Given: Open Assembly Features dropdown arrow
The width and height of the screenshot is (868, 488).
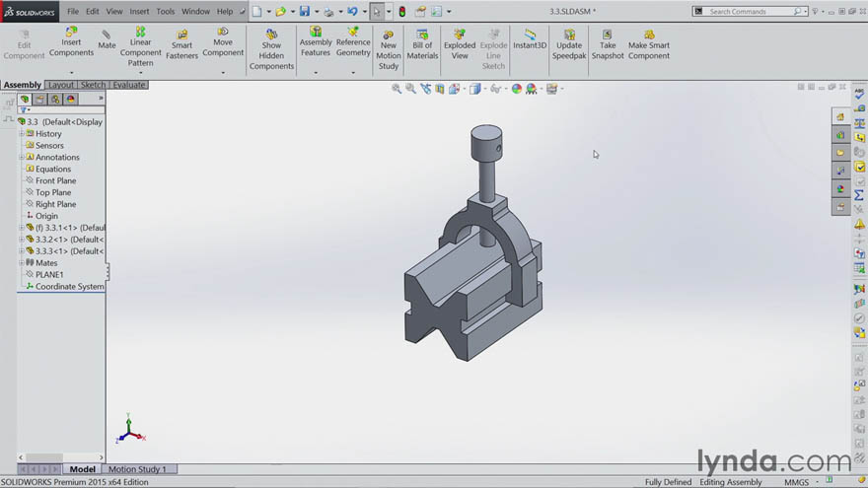Looking at the screenshot, I should click(x=316, y=73).
